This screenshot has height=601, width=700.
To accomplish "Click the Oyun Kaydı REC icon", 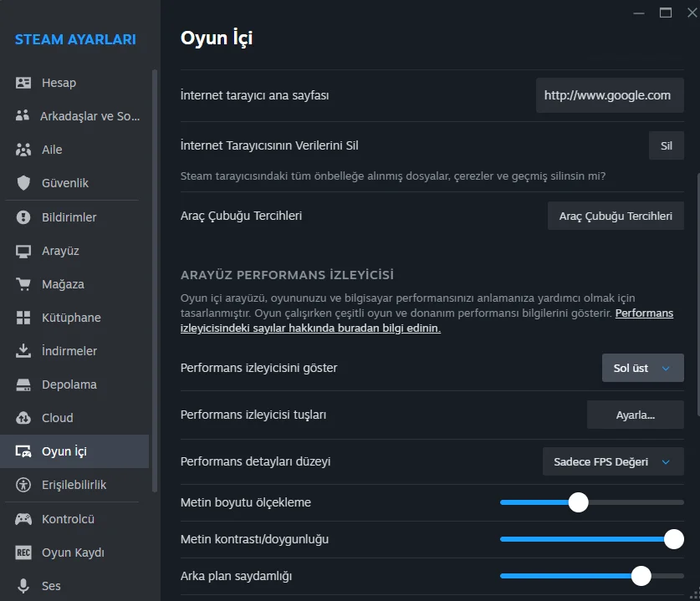I will 23,553.
